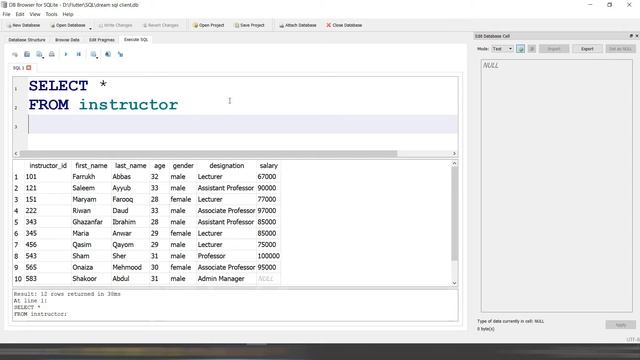Expand the Open Database dropdown arrow
640x360 pixels.
coord(90,28)
